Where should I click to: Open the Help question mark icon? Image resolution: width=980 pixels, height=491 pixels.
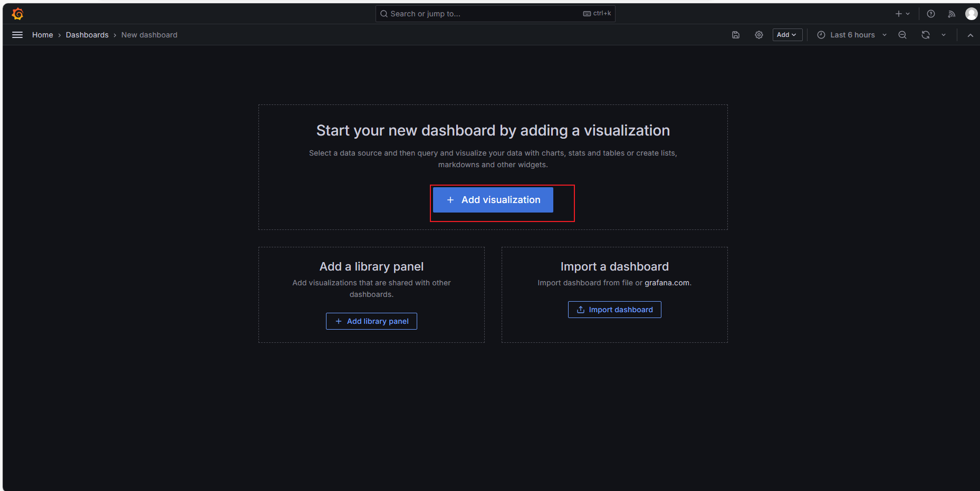tap(931, 14)
